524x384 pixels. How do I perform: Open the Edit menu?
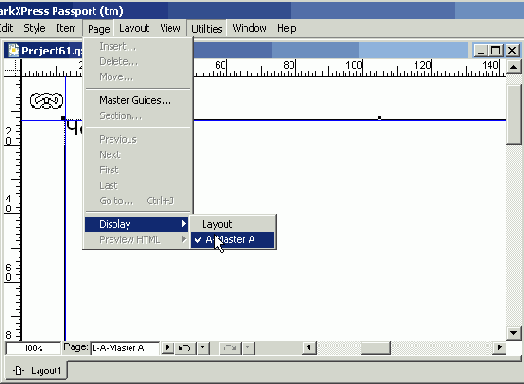click(7, 28)
